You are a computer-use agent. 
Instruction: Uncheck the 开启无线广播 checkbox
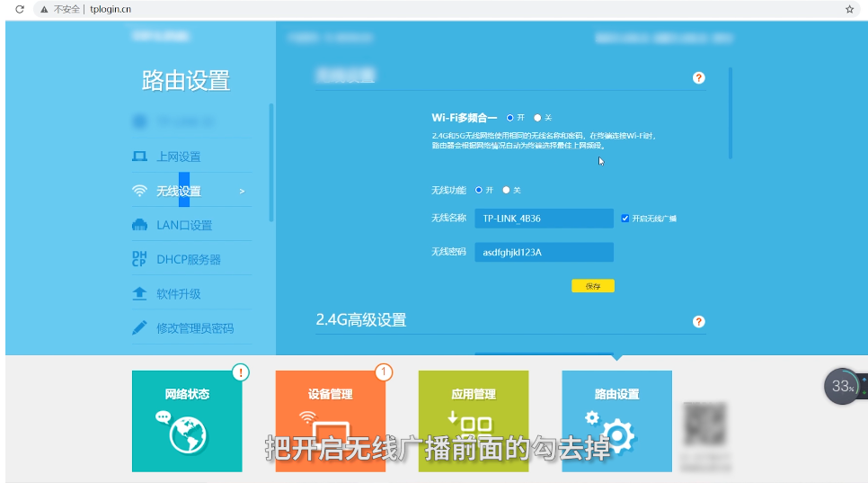(x=625, y=218)
